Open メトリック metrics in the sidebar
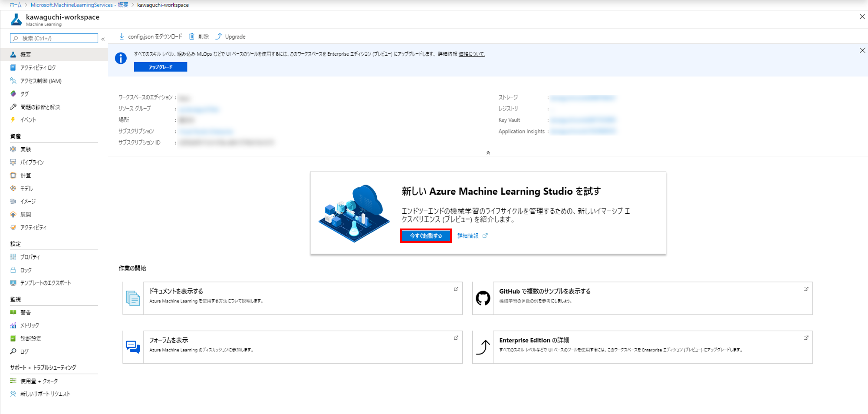 (x=30, y=325)
